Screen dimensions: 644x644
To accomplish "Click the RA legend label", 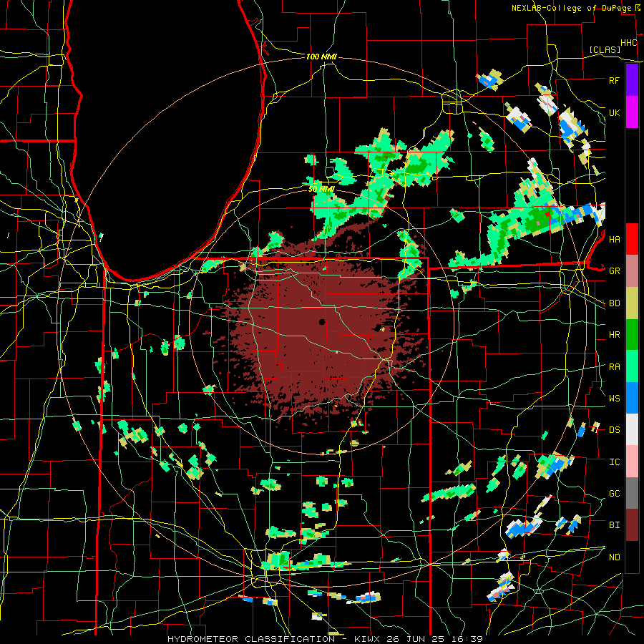I will [x=614, y=367].
